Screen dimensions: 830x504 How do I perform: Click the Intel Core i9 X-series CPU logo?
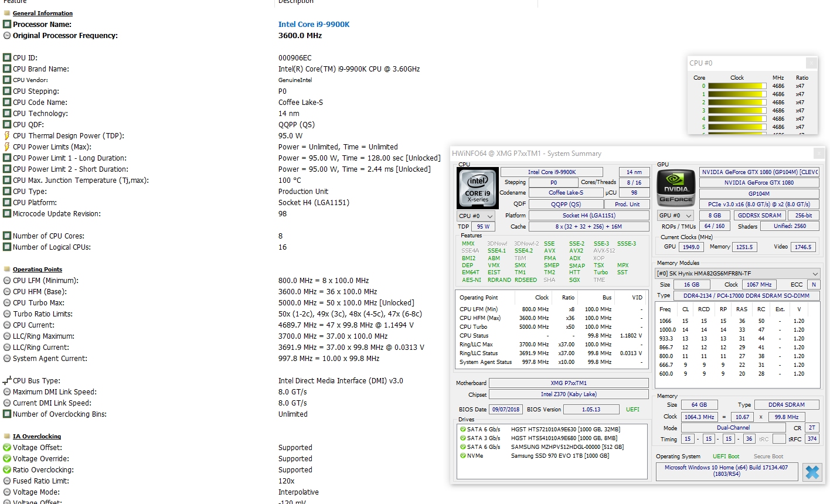pos(477,188)
